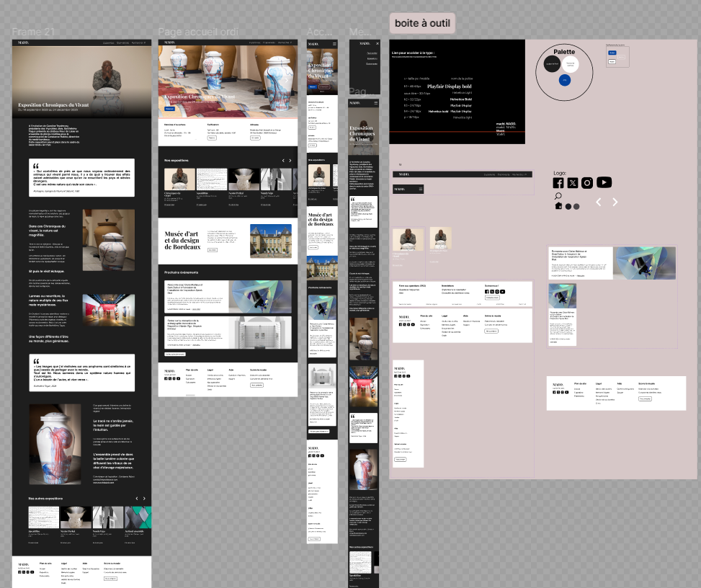Image resolution: width=701 pixels, height=588 pixels.
Task: Select the 'Frame 21' frame label
Action: tap(32, 32)
